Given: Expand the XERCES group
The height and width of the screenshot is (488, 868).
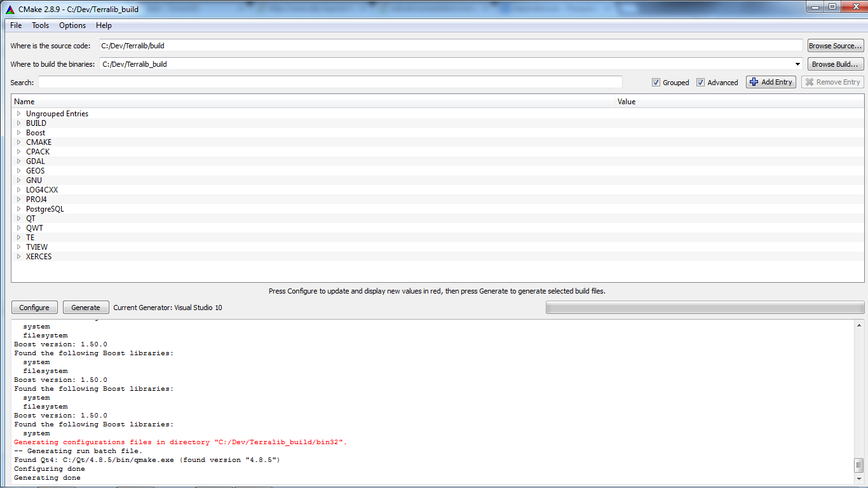Looking at the screenshot, I should coord(19,257).
